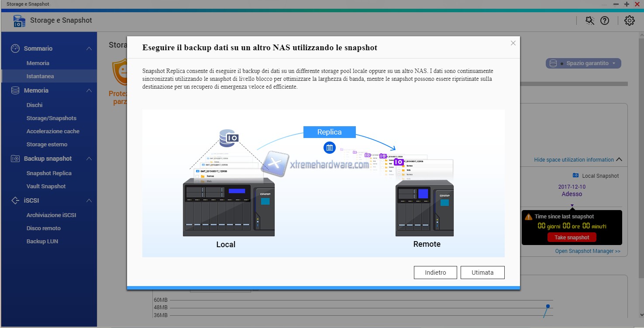The image size is (644, 328).
Task: Collapse the Backup snapshot section
Action: (x=89, y=159)
